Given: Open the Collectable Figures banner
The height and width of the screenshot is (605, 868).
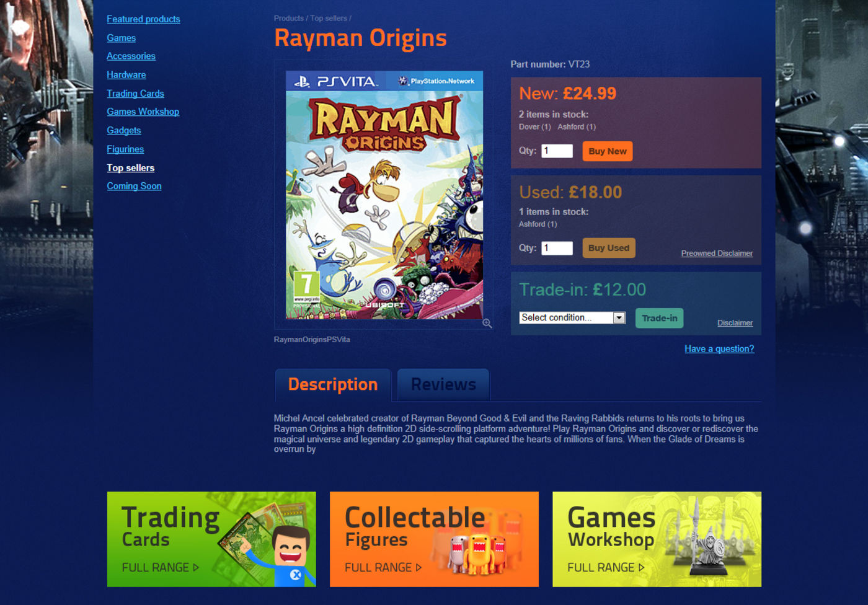Looking at the screenshot, I should pyautogui.click(x=434, y=539).
